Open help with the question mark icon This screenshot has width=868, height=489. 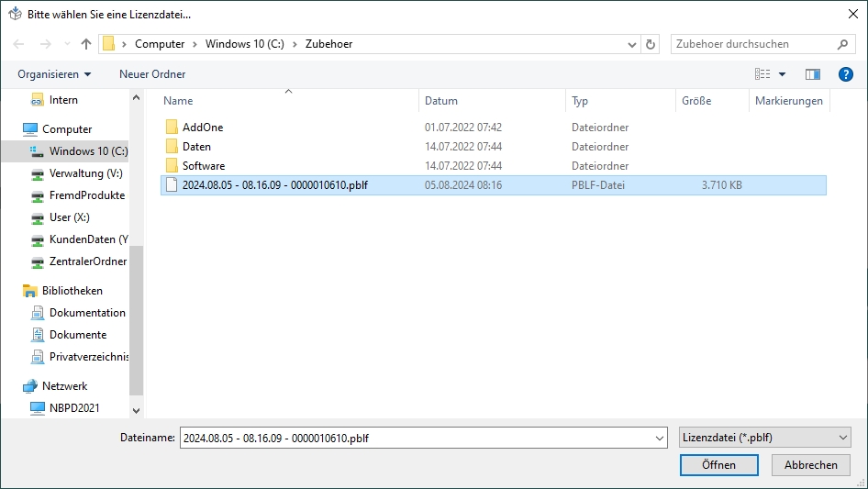click(x=846, y=74)
